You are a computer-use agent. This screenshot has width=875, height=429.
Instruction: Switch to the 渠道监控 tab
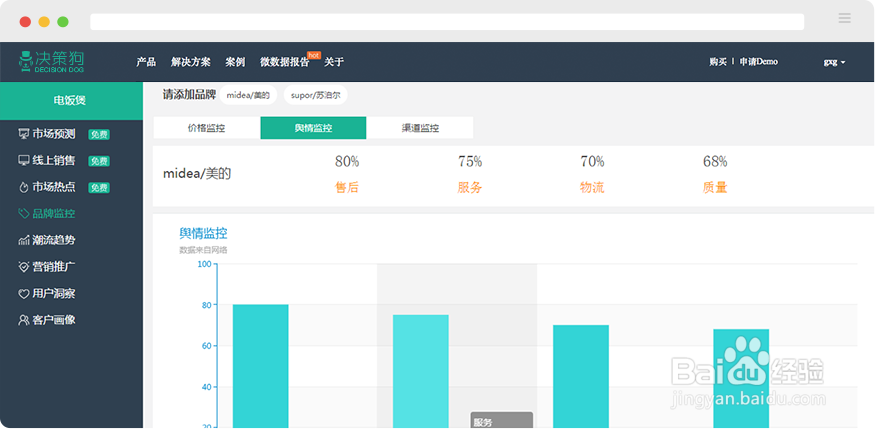(x=420, y=128)
